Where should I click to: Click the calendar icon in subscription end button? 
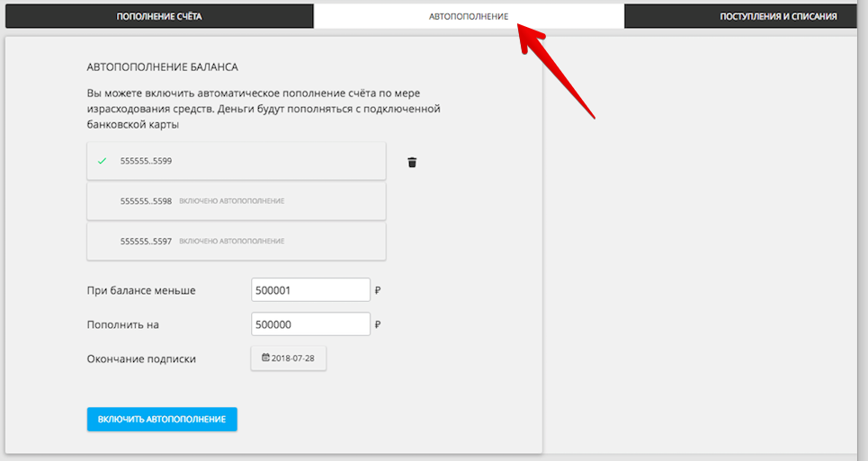pyautogui.click(x=265, y=358)
